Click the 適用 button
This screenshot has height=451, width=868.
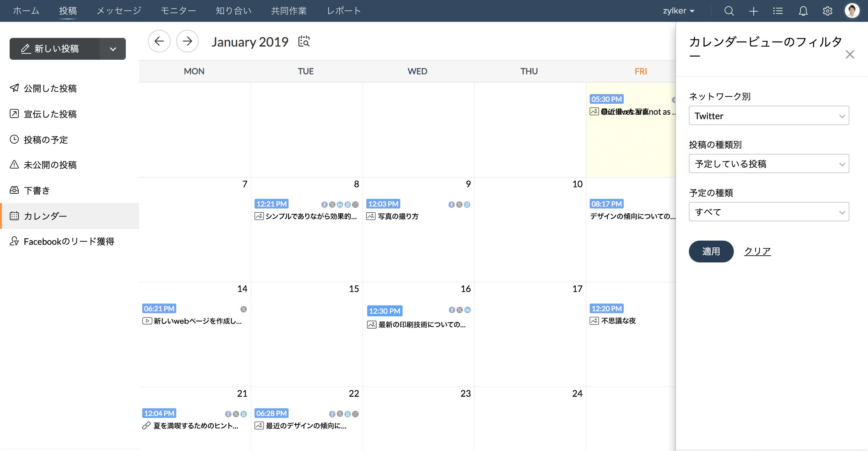(x=711, y=252)
